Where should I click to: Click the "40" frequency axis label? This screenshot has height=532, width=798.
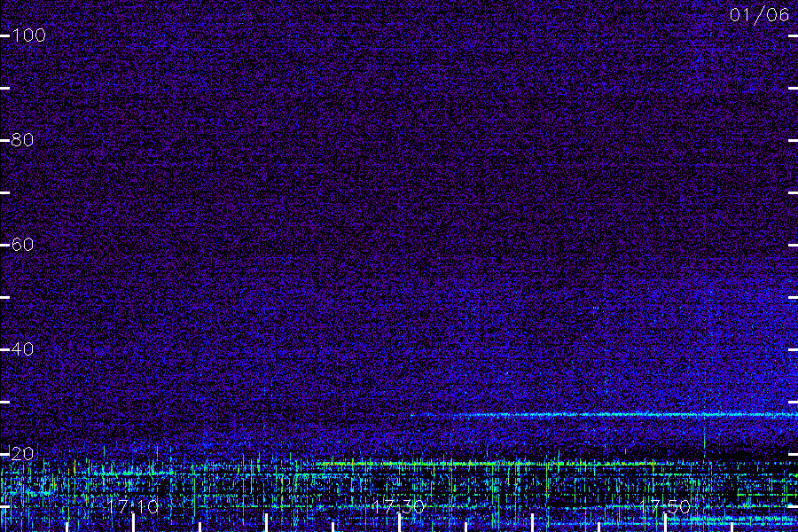coord(22,349)
